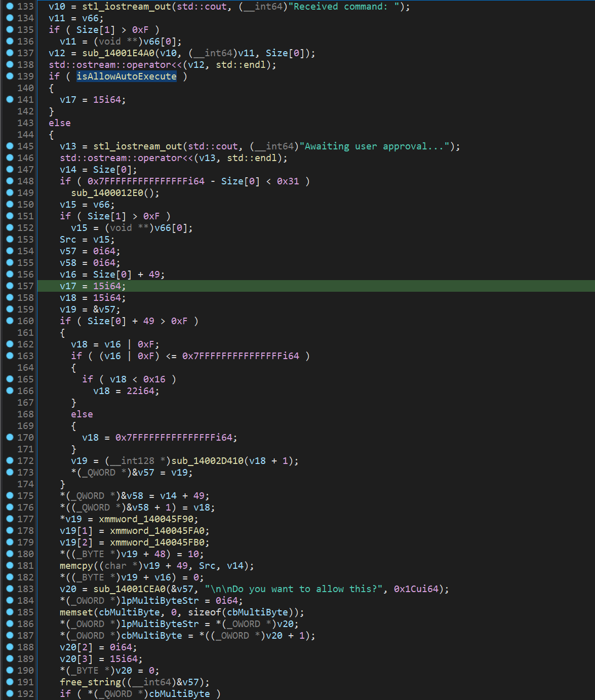Click the blue dot beside line 166
595x700 pixels.
[10, 391]
